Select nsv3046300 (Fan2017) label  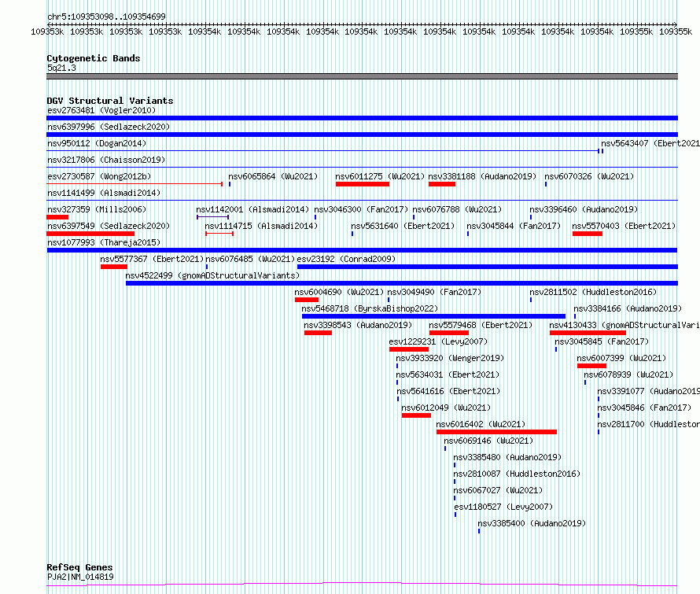361,209
